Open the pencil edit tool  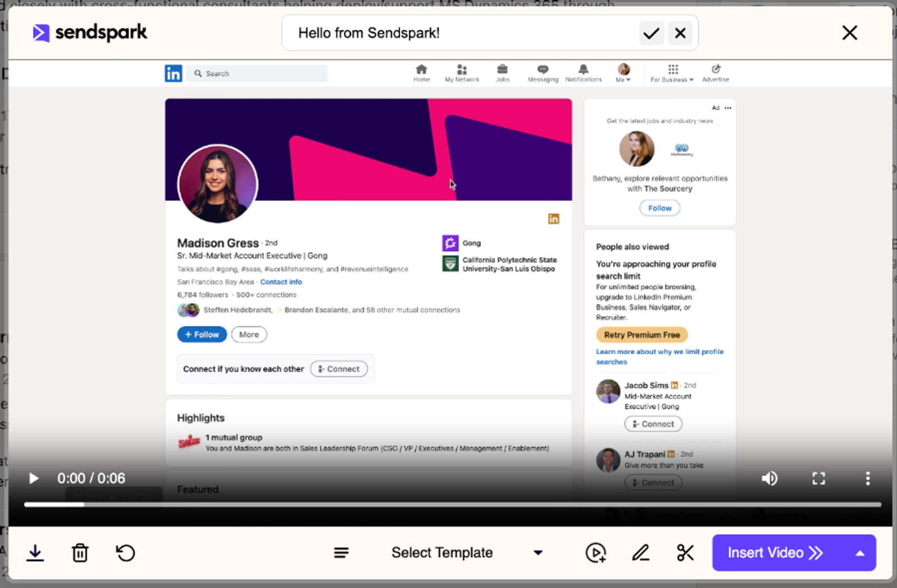(x=641, y=553)
